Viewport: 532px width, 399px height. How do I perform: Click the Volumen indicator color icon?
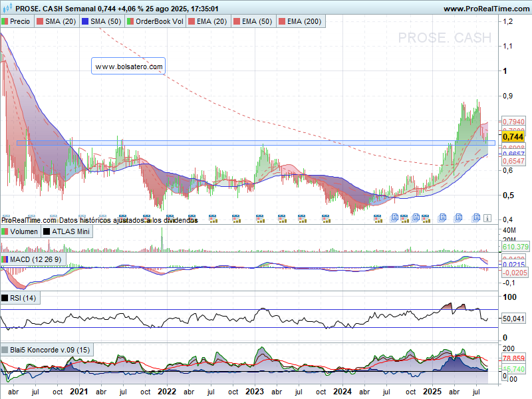[6, 231]
